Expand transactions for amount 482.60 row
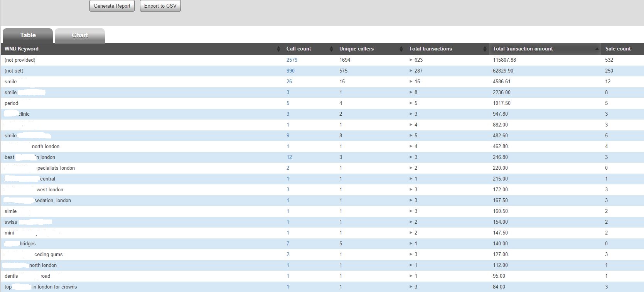The image size is (644, 292). 411,135
